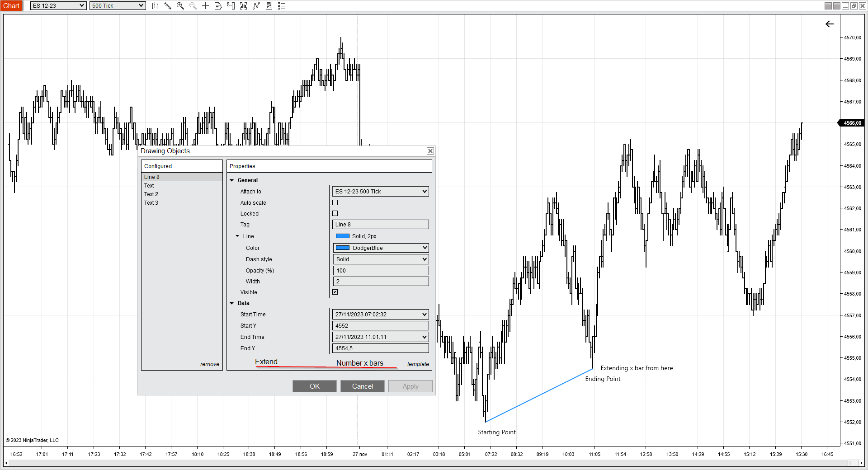Open the drawing tools pencil menu
The image size is (868, 470).
168,6
